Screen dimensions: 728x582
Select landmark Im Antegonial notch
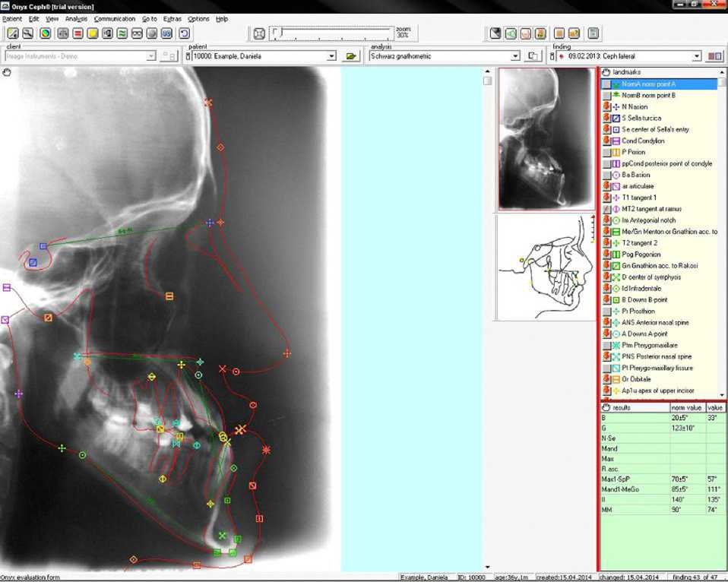649,220
